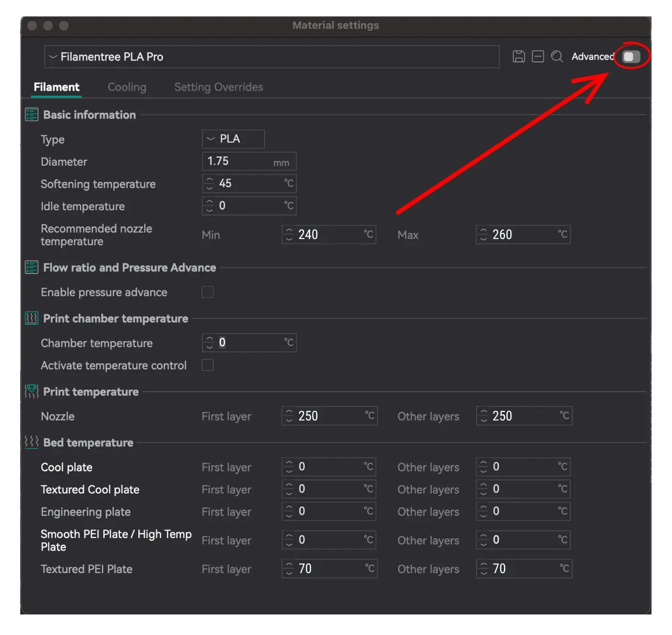Click the Basic information section icon

coord(32,115)
